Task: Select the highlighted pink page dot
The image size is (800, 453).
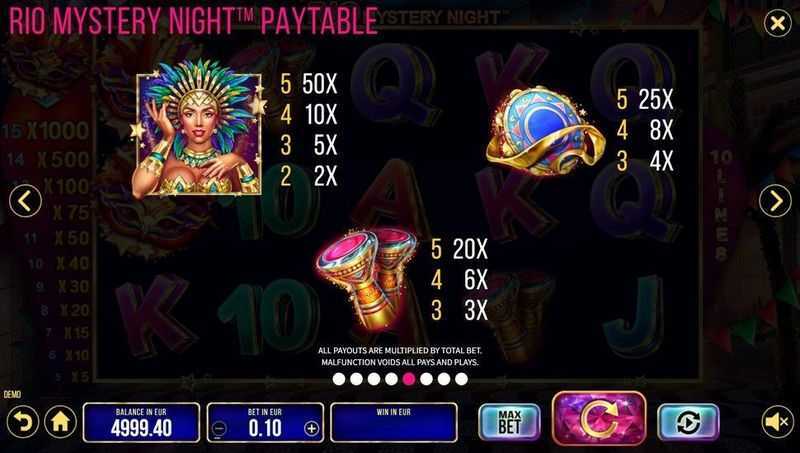Action: point(409,379)
